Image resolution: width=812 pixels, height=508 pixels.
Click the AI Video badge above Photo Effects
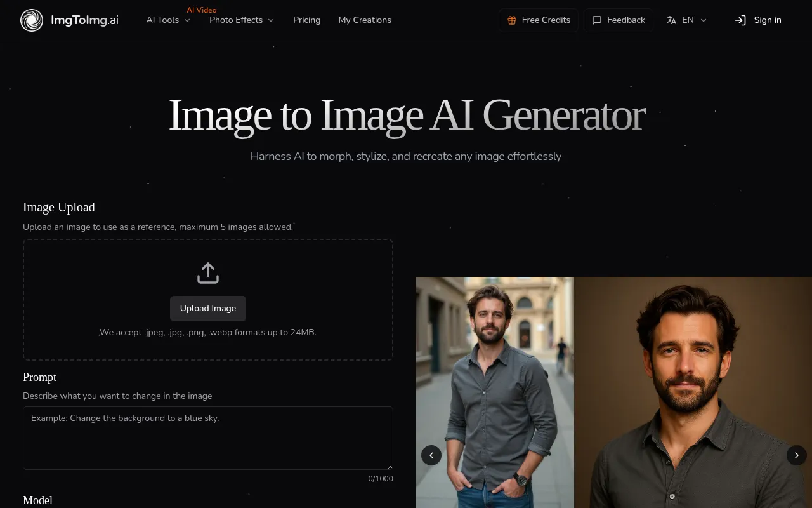pos(201,10)
